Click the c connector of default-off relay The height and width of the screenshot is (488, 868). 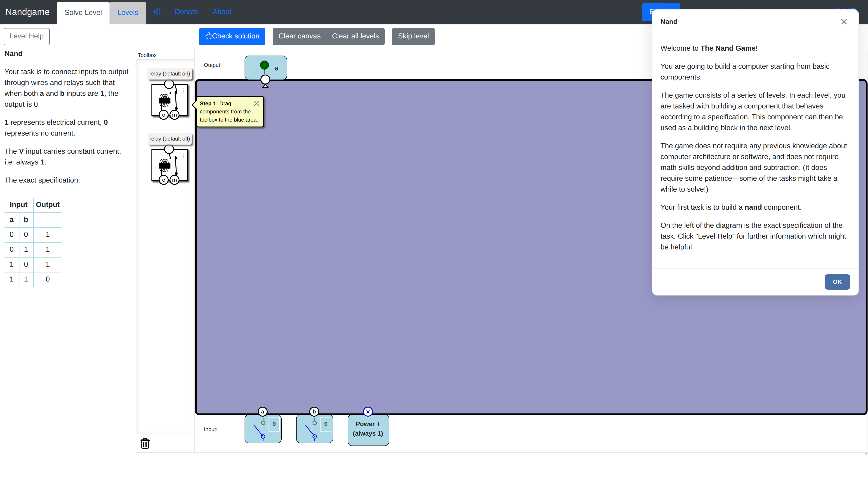[164, 180]
